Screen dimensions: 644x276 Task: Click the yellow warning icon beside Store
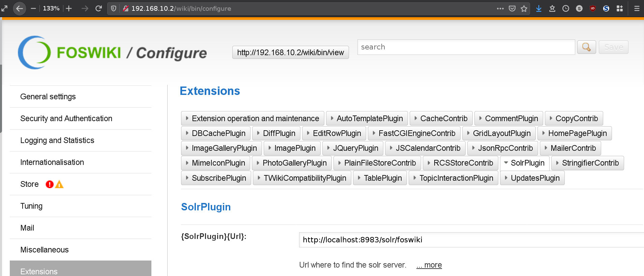click(x=59, y=184)
